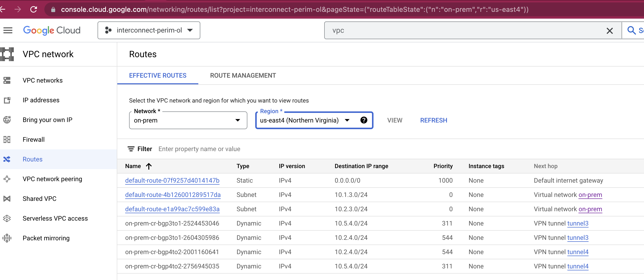Open route default-route-07f9257d4014147b

point(172,180)
